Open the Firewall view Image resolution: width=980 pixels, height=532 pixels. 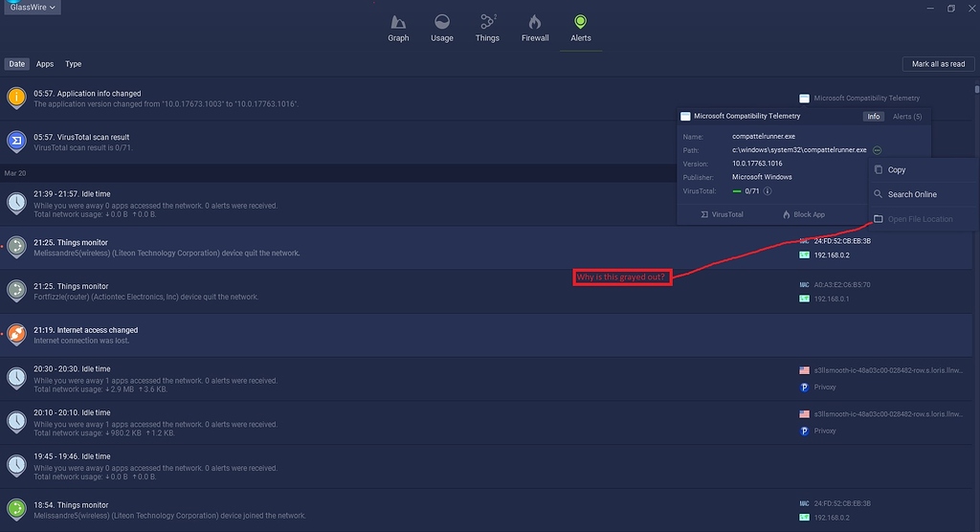[535, 28]
